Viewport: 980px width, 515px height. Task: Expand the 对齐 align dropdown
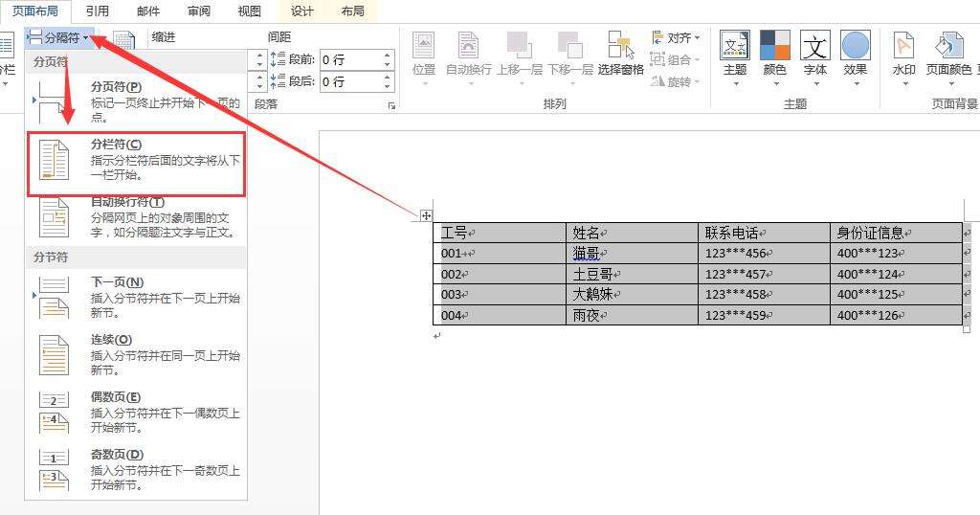677,38
